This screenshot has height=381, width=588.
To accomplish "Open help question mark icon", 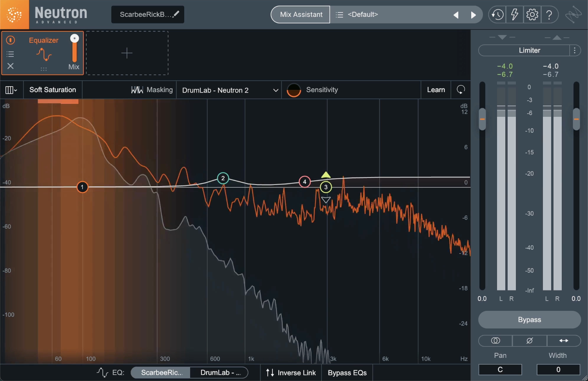I will coord(549,15).
